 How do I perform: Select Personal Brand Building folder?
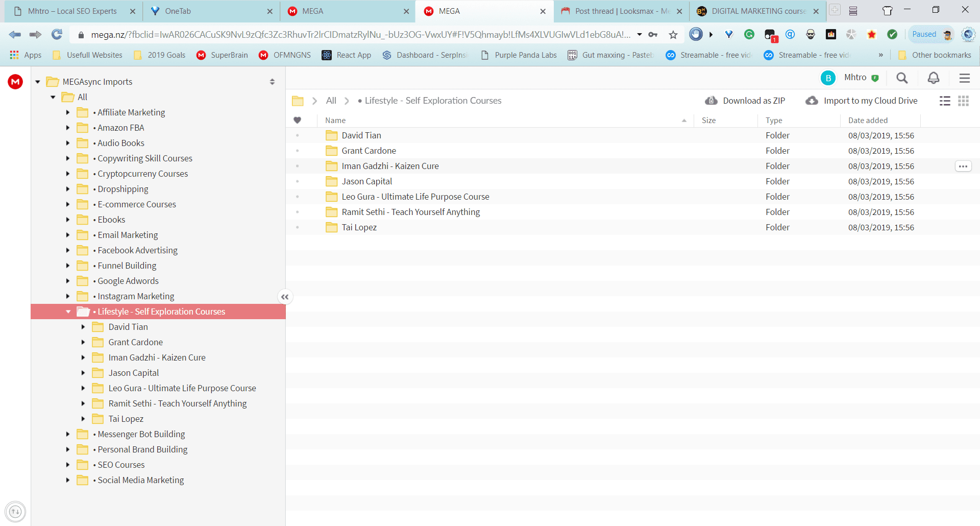click(142, 449)
